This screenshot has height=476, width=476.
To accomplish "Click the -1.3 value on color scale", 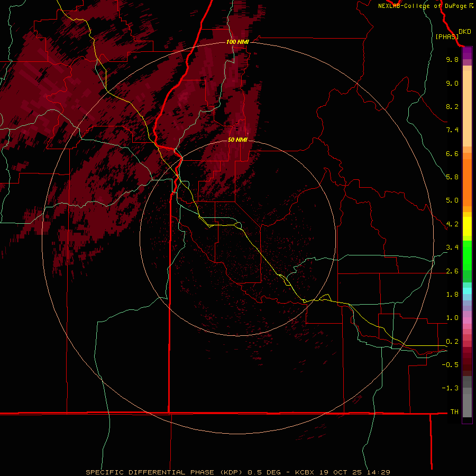I will coord(450,388).
